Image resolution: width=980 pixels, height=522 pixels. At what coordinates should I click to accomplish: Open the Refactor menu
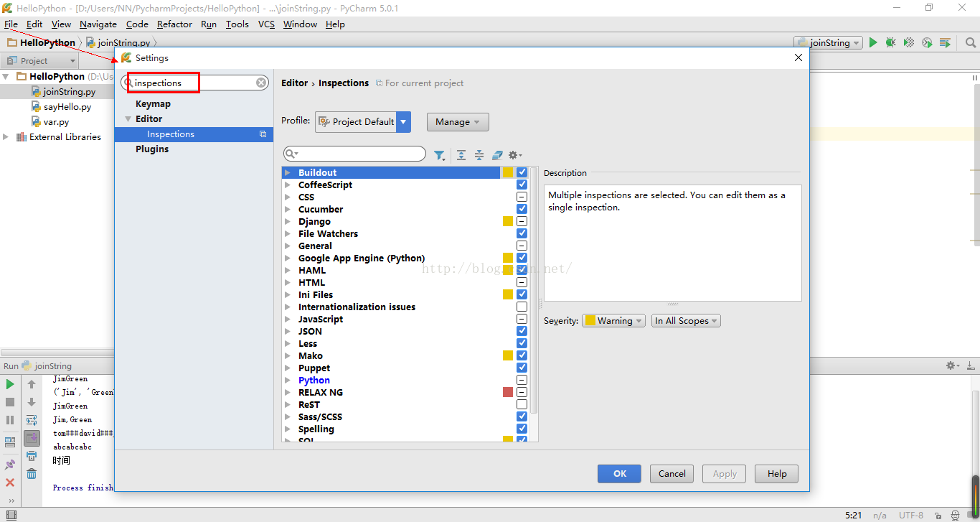pyautogui.click(x=174, y=24)
